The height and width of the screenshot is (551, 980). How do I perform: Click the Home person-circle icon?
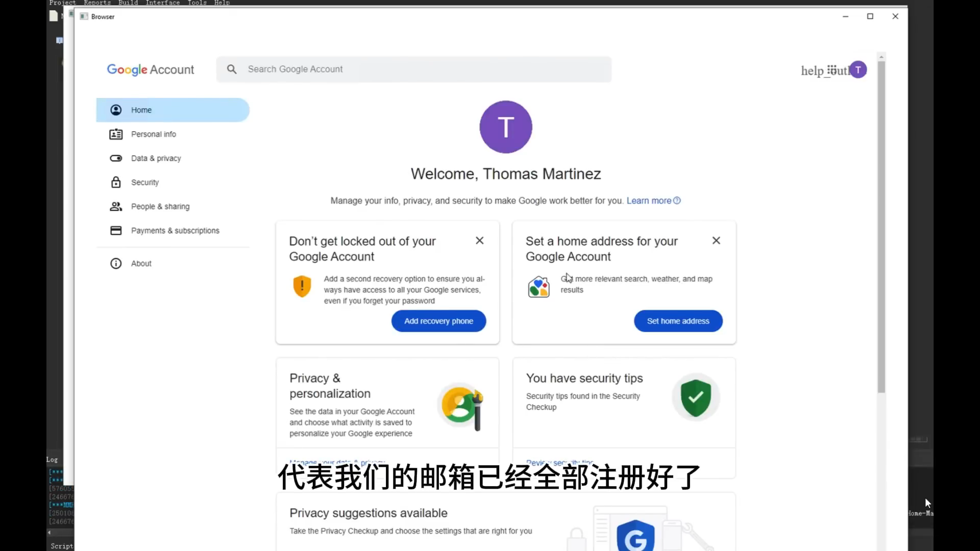coord(116,110)
